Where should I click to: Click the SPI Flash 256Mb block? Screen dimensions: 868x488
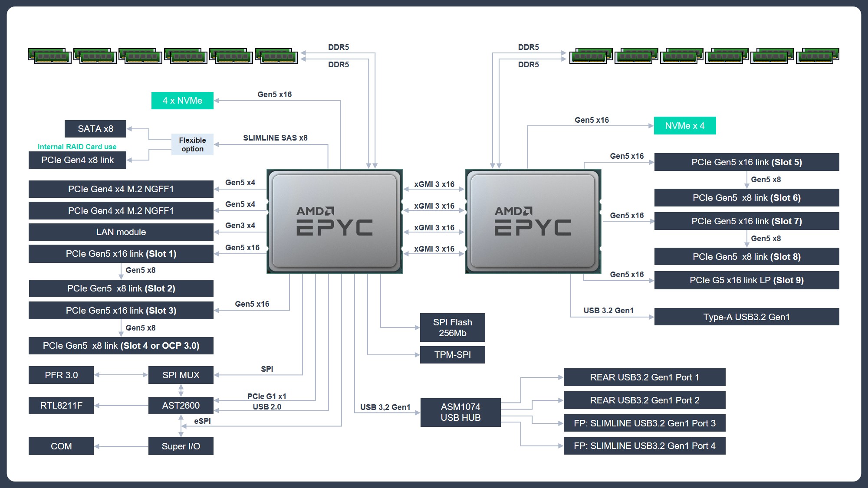pos(453,328)
